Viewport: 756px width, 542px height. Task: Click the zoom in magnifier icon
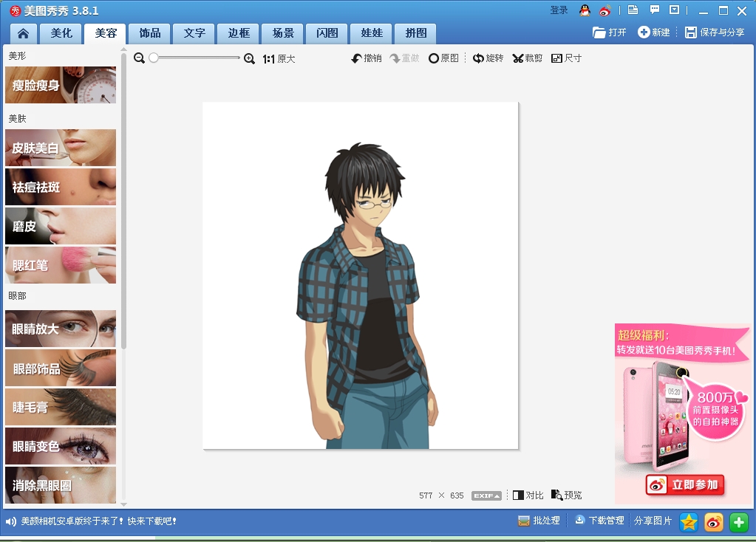[x=249, y=59]
